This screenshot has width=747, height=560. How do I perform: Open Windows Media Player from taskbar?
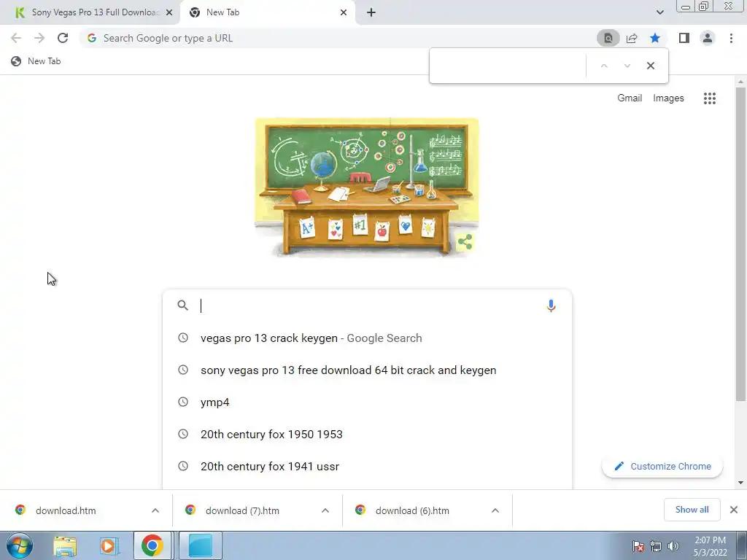108,546
